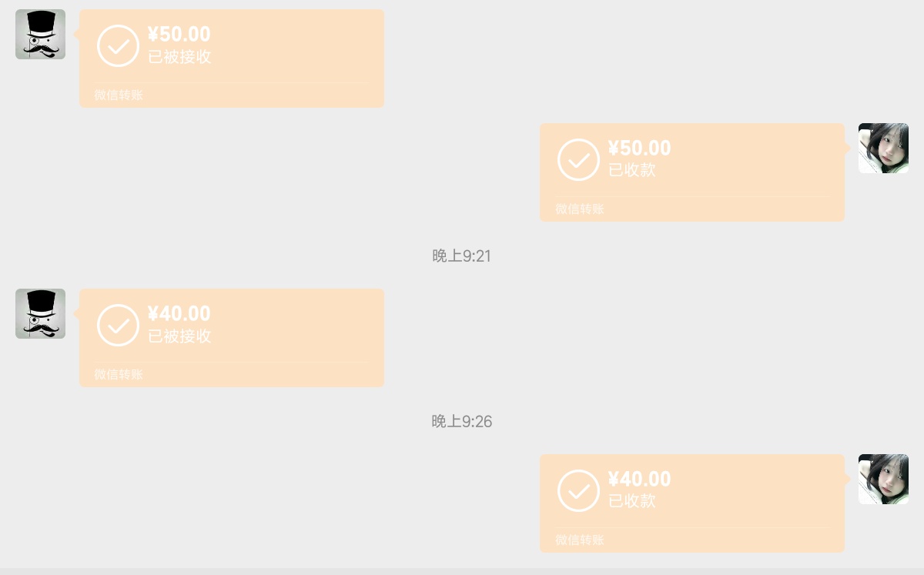
Task: Click 微信转账 label under ¥40.00 已被接收
Action: [x=119, y=375]
